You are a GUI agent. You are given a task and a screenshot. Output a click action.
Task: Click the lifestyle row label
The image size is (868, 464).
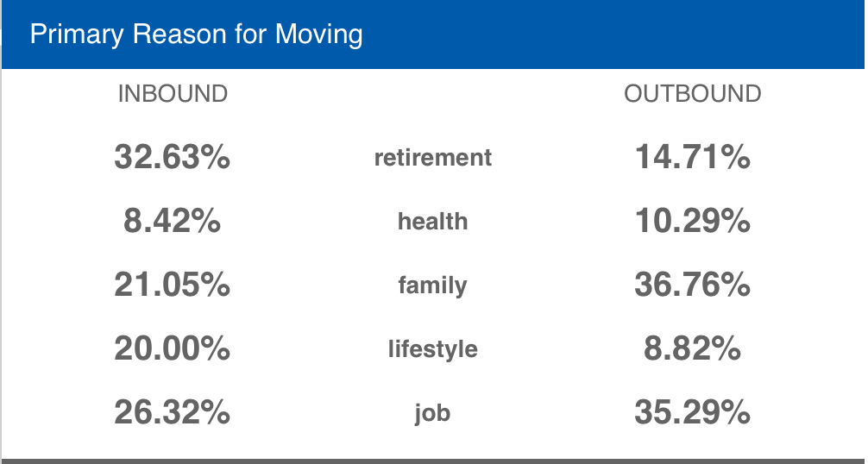pyautogui.click(x=433, y=349)
